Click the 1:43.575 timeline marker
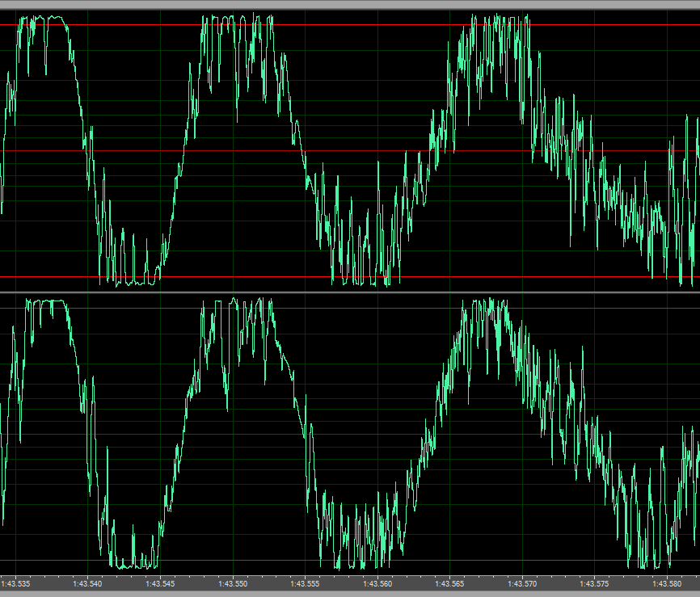 (596, 582)
